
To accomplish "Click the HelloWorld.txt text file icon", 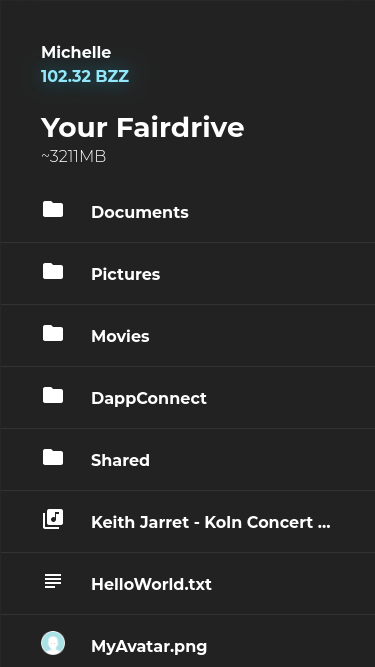I will pos(53,581).
